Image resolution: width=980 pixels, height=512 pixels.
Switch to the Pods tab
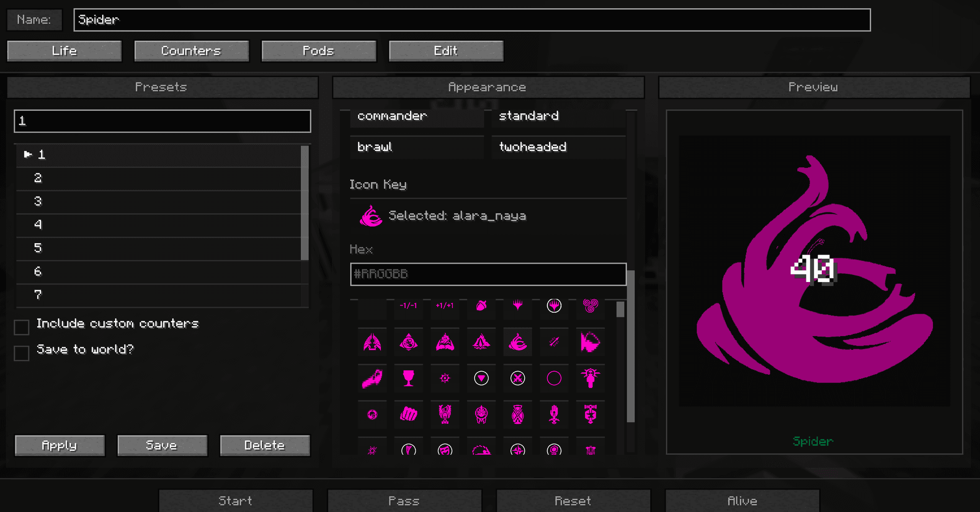tap(318, 51)
